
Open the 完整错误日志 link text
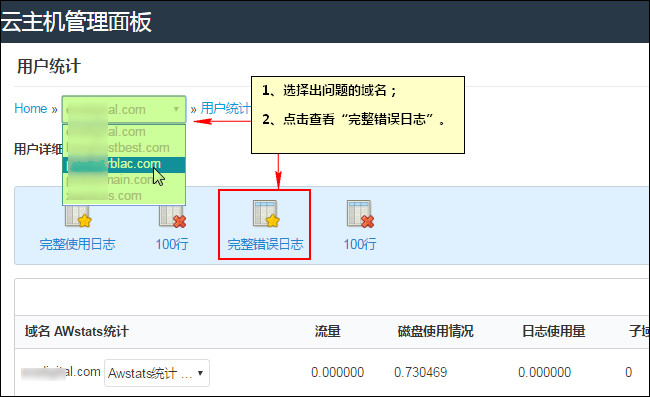(x=265, y=244)
